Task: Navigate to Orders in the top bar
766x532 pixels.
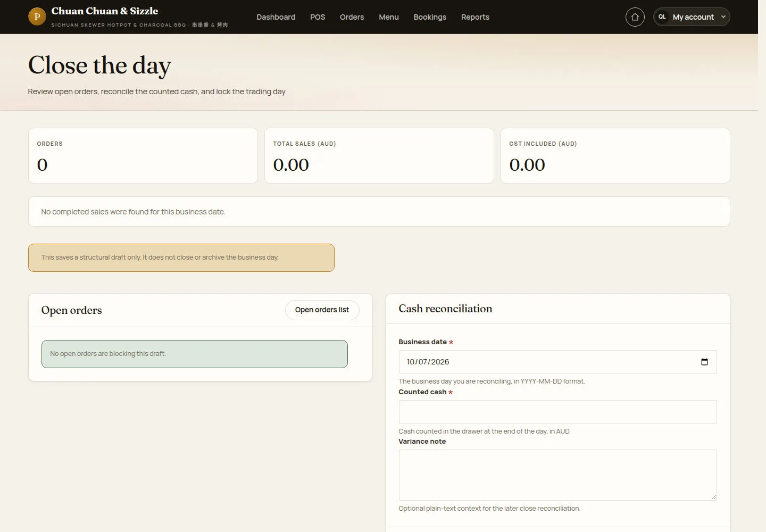Action: pos(352,17)
